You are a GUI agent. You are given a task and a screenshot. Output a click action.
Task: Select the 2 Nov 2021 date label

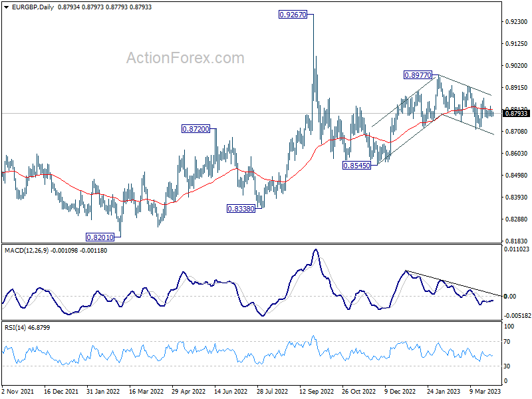tap(18, 391)
